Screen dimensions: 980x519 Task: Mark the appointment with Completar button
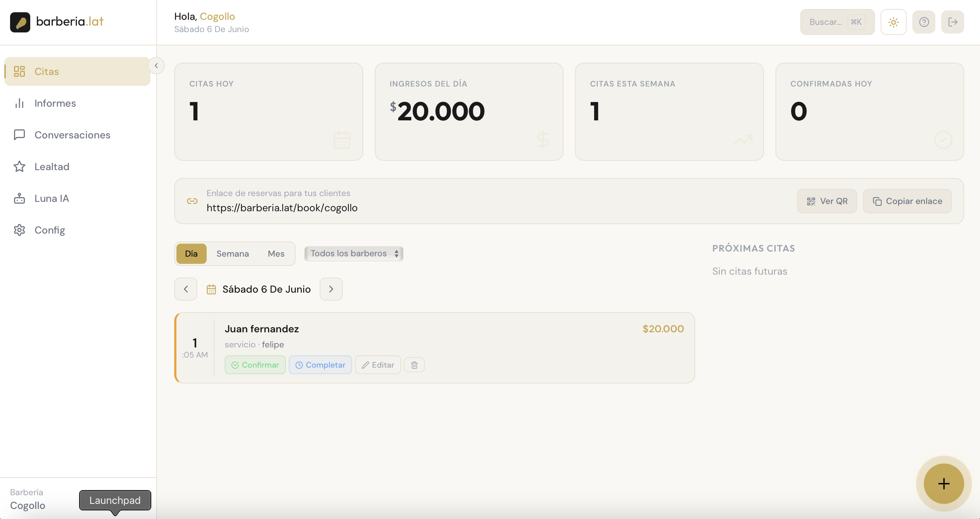tap(320, 365)
